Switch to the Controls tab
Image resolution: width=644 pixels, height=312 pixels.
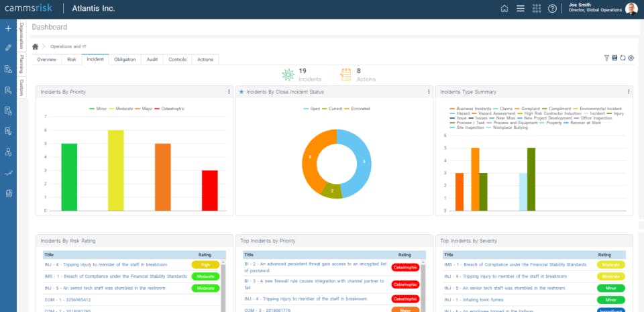point(177,60)
